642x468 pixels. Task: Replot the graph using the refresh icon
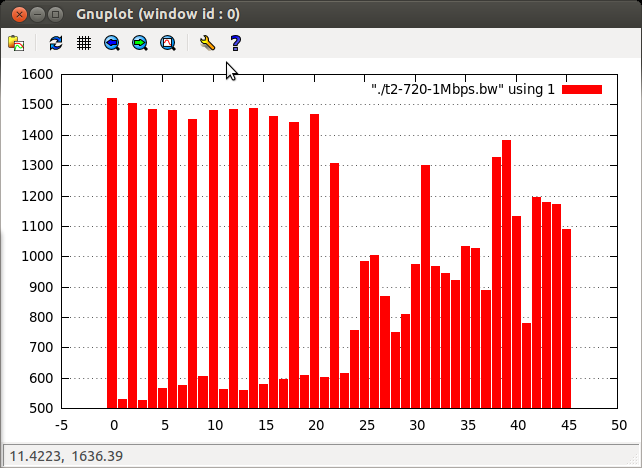[x=56, y=43]
